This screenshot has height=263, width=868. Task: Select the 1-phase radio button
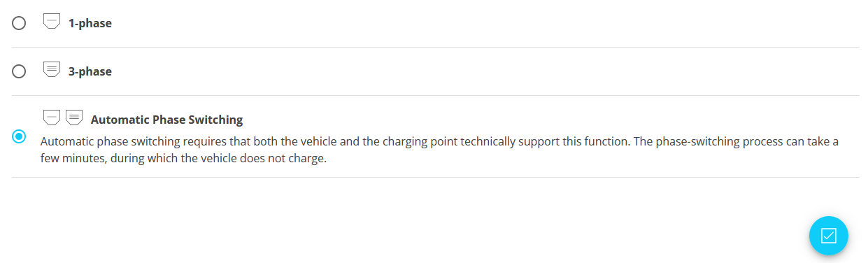(x=20, y=23)
